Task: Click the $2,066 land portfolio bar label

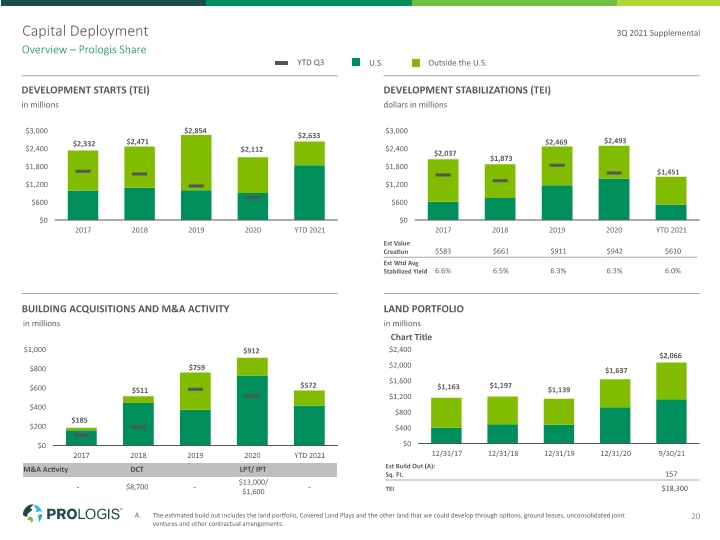Action: [670, 356]
